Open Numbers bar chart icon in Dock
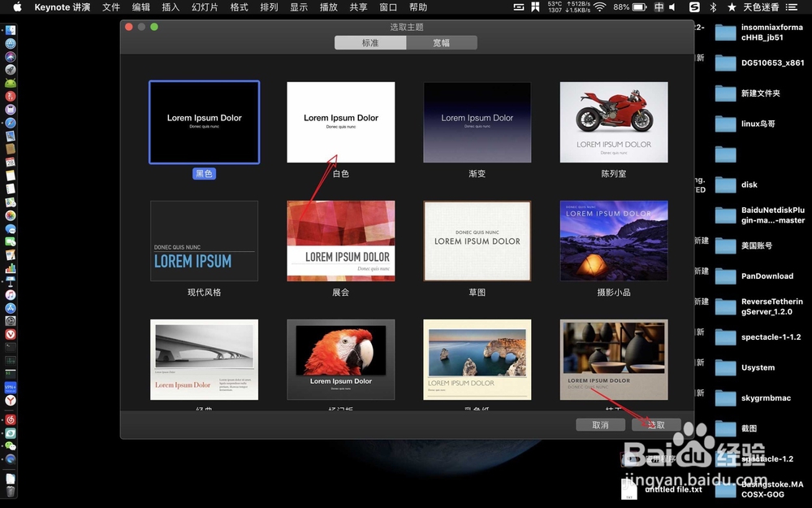Image resolution: width=812 pixels, height=508 pixels. tap(11, 268)
